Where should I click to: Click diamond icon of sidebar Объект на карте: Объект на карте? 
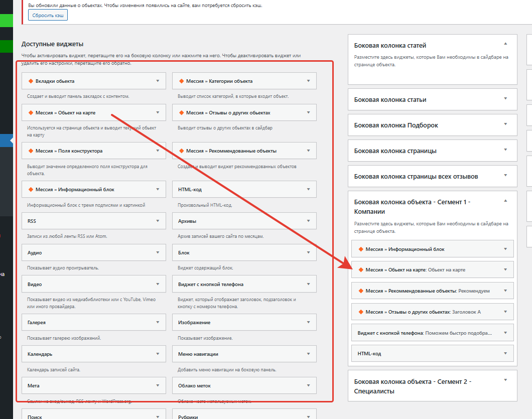[360, 269]
